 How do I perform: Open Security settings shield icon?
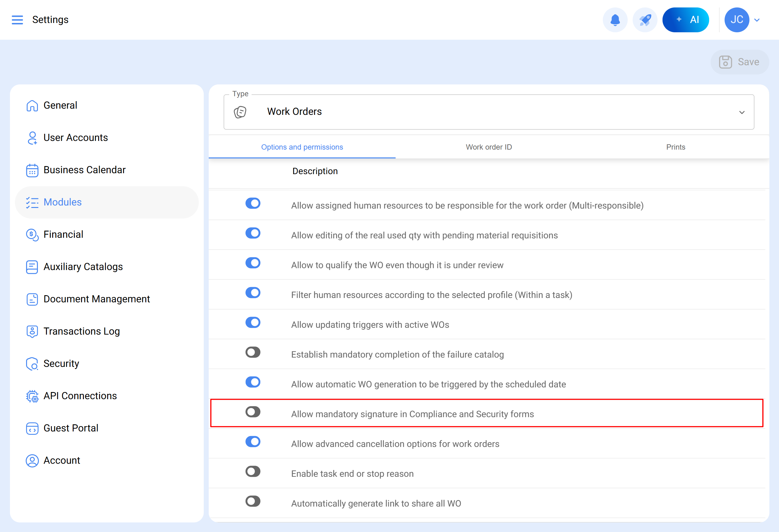(x=32, y=363)
